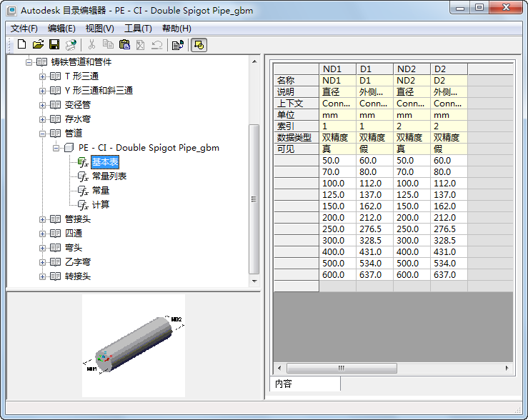
Task: Click the fx icon beside 常量
Action: [83, 191]
